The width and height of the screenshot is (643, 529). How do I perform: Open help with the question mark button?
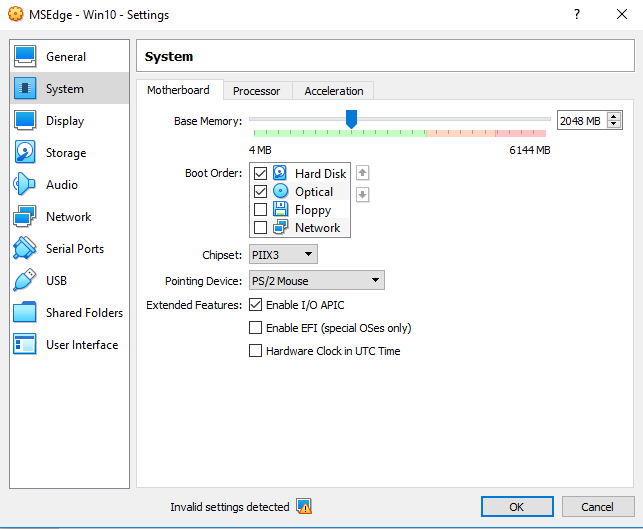coord(577,14)
